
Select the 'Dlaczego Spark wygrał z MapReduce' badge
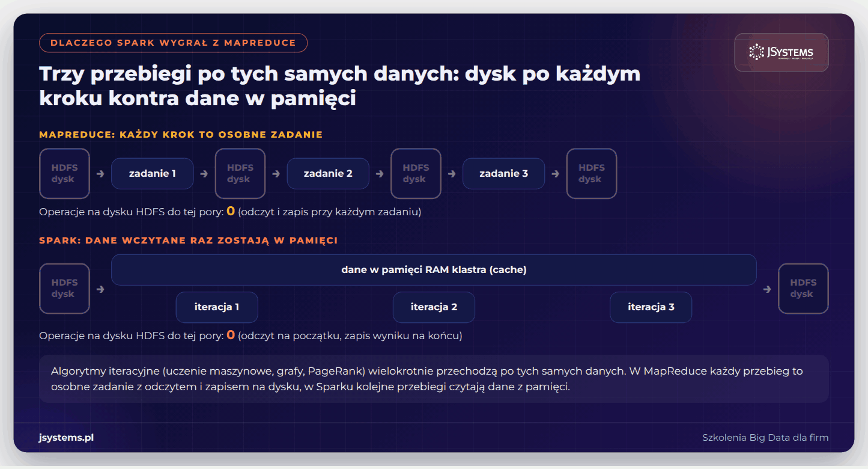pos(173,43)
